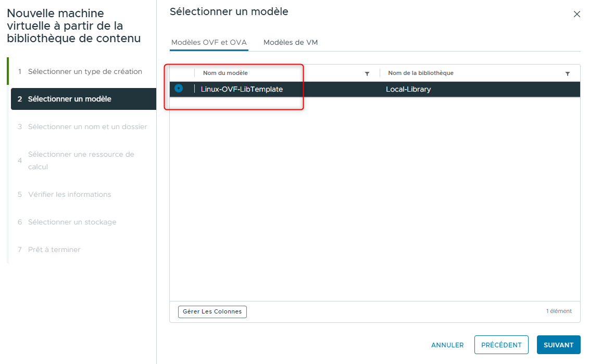Go back with the PRÉCÉDENT button
589x364 pixels.
coord(501,345)
